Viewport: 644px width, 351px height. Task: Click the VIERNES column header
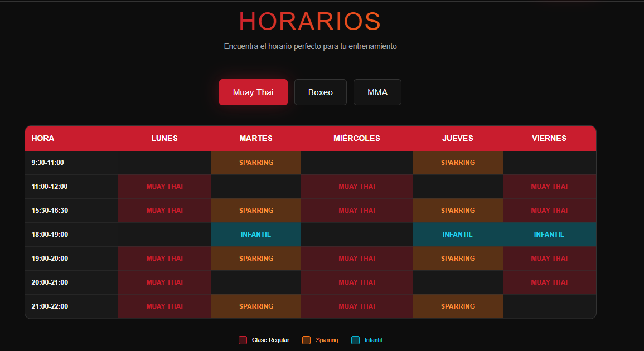(x=549, y=138)
